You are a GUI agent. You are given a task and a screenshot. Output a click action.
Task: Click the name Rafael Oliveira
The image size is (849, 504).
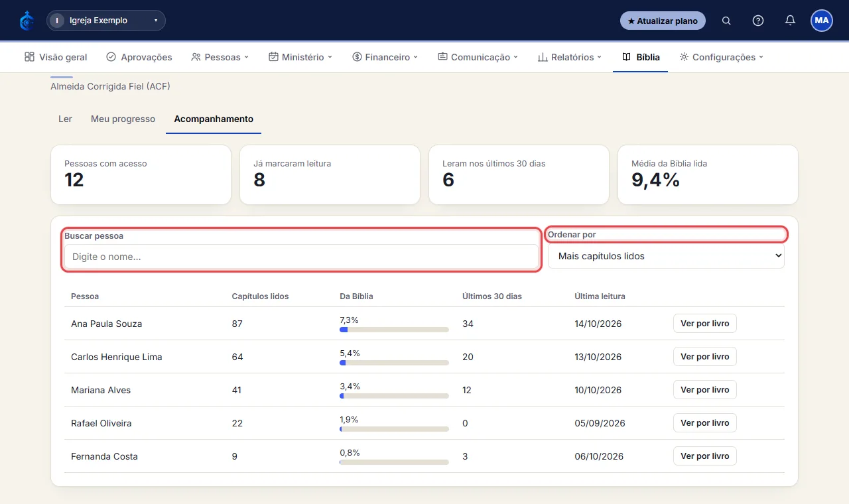point(101,423)
